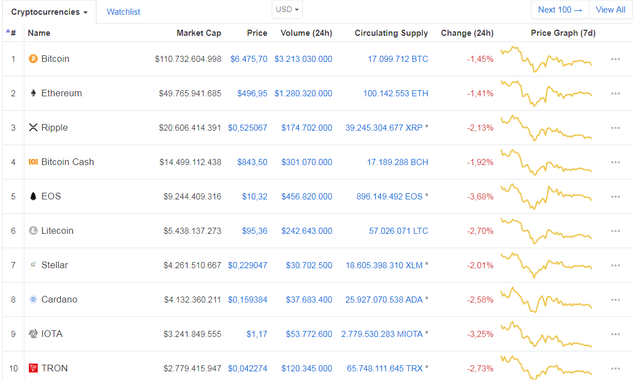Click supply 100.142.553 ETH
Screen dimensions: 640x380
click(x=396, y=93)
